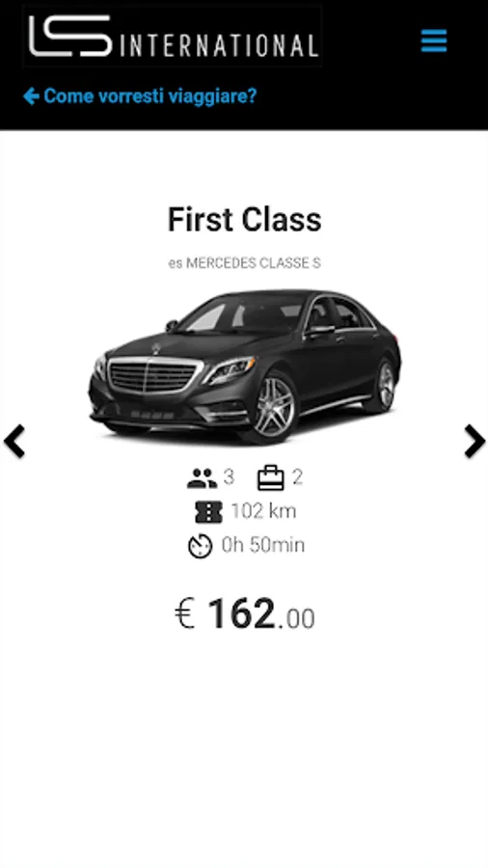Open the blue hamburger menu
This screenshot has width=488, height=868.
(434, 41)
